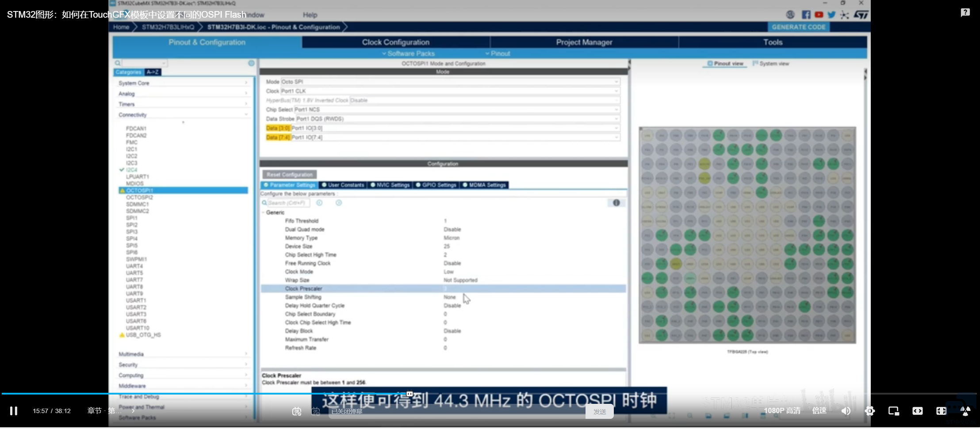Viewport: 980px width, 429px height.
Task: Select the GPIO Settings tab
Action: (436, 185)
